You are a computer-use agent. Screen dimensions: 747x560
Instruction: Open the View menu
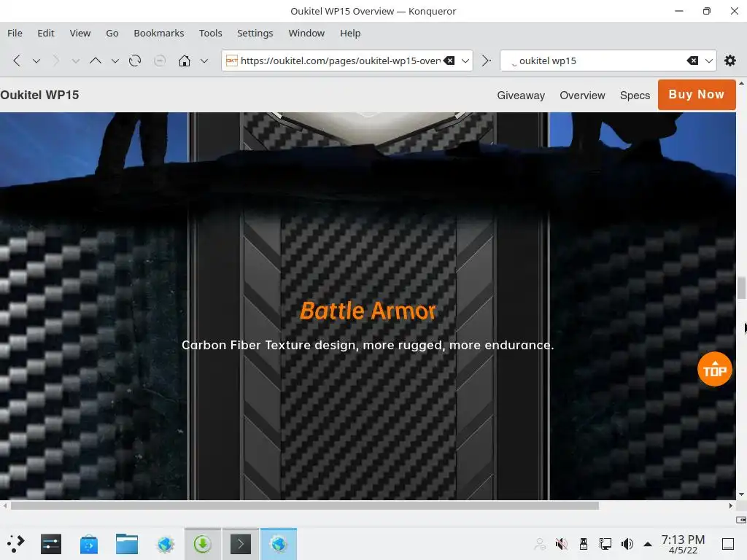(x=80, y=33)
